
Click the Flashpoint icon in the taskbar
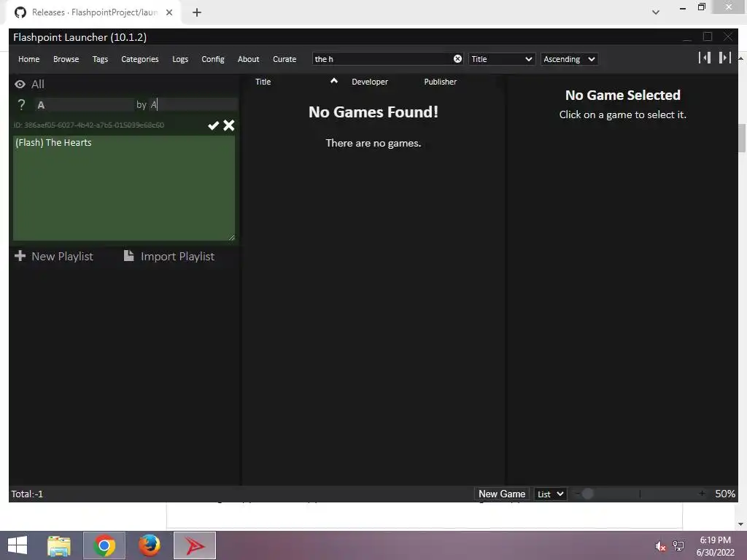(x=194, y=545)
